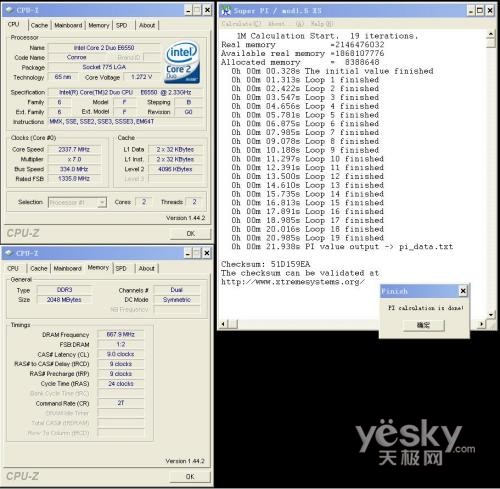500x489 pixels.
Task: Click the Core Voltage value '1.272 V'
Action: pyautogui.click(x=142, y=77)
